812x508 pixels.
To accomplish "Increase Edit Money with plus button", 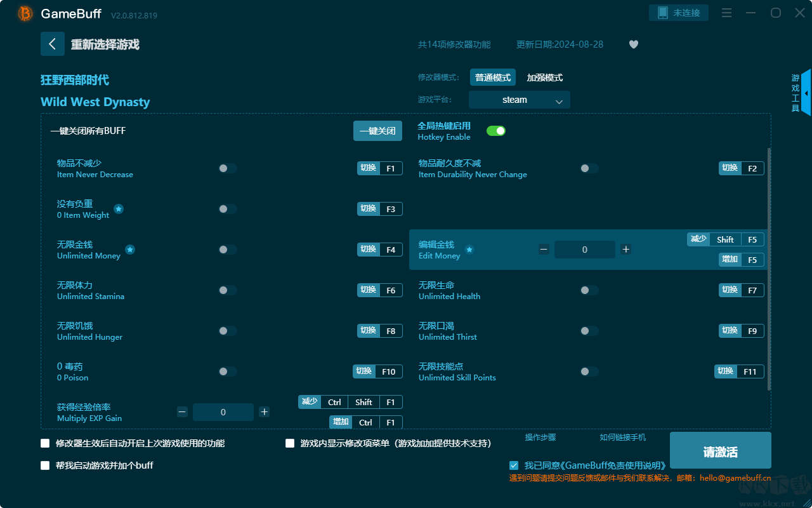I will 626,250.
